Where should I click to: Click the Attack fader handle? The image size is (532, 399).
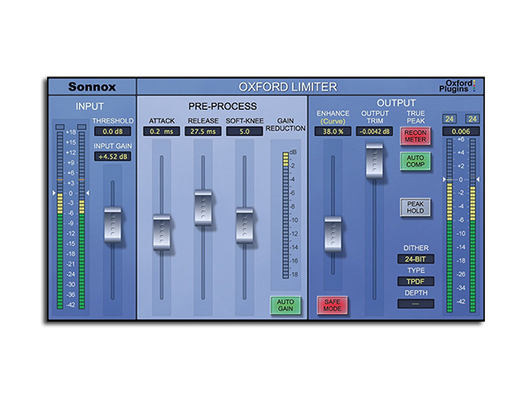point(161,232)
